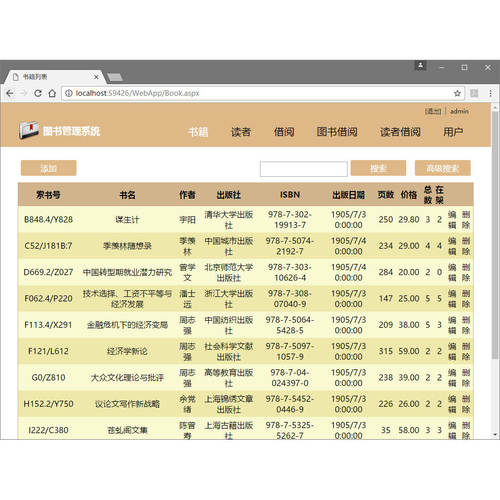This screenshot has width=500, height=500.
Task: Edit the H152.2/Y750 book row
Action: (452, 404)
